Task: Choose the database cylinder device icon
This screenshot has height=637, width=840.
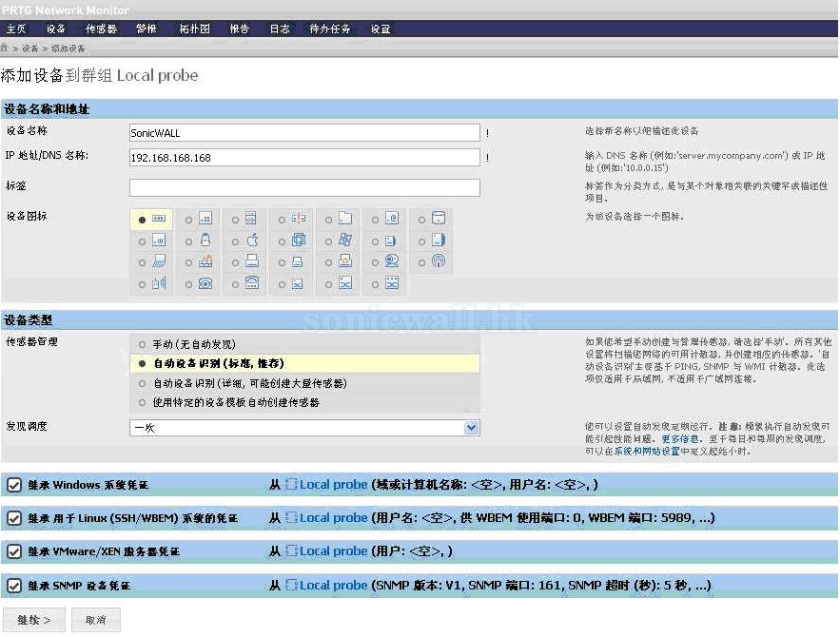Action: click(x=439, y=219)
